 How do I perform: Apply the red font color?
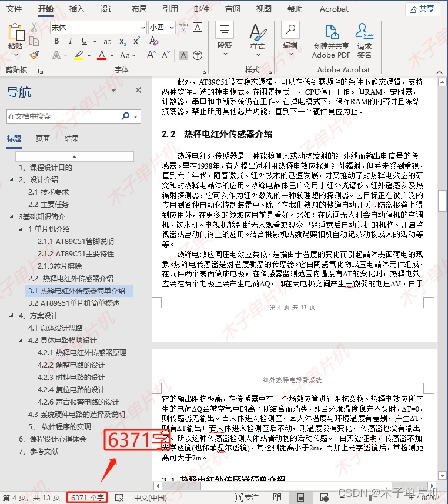(102, 55)
